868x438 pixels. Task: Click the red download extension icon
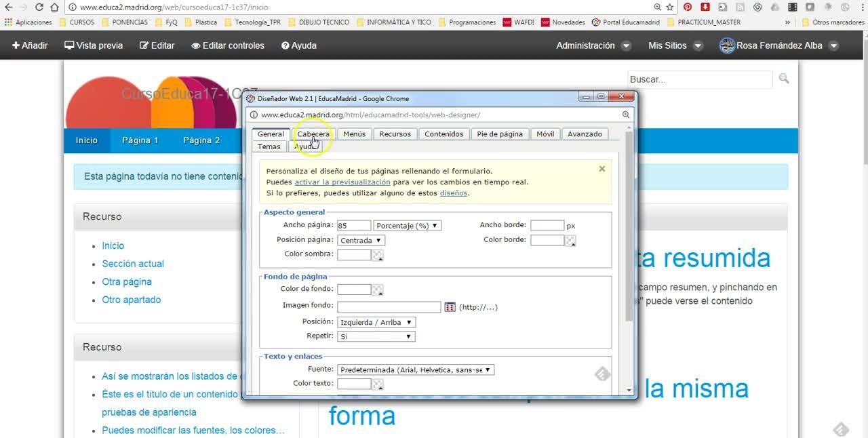(705, 7)
